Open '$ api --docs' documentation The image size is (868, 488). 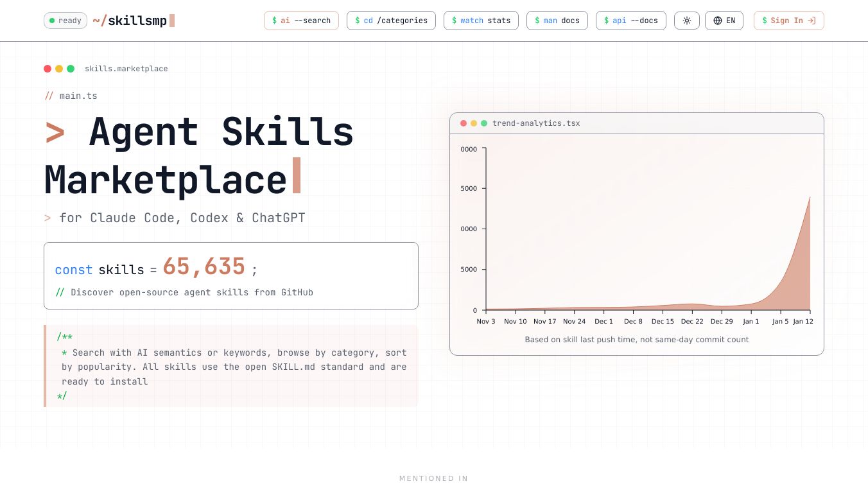[x=630, y=21]
